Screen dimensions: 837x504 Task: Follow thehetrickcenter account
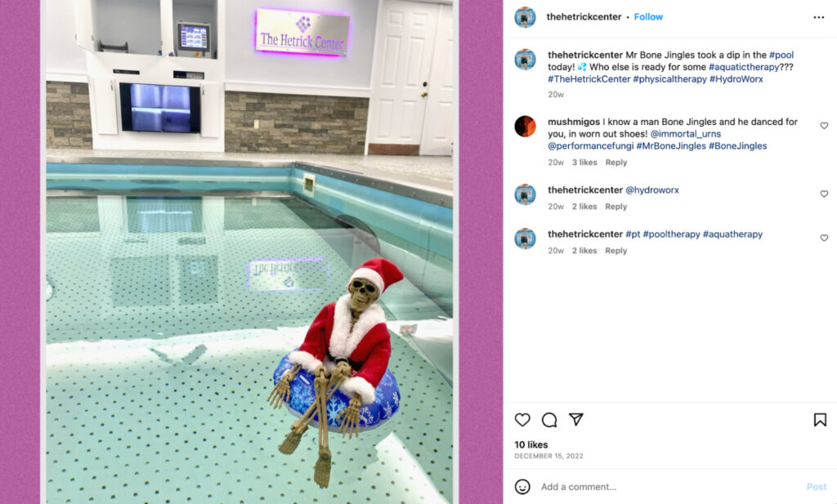point(648,16)
